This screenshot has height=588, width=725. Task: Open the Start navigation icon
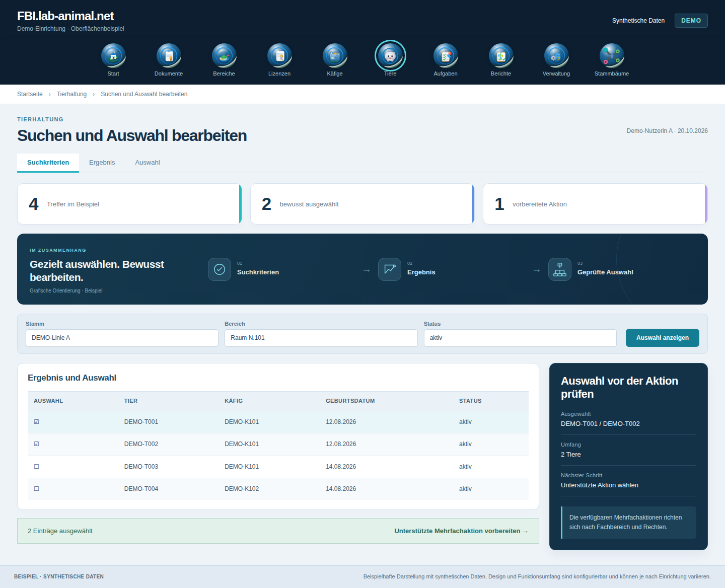click(113, 56)
